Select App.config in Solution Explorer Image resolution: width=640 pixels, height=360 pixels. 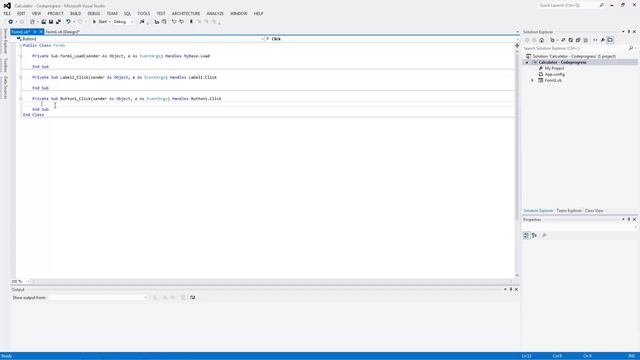coord(555,74)
